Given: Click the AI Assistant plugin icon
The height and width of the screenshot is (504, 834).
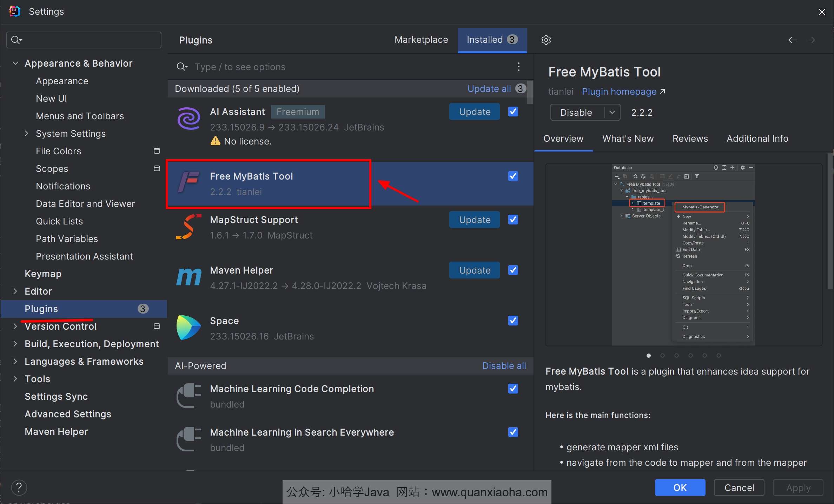Looking at the screenshot, I should tap(189, 119).
